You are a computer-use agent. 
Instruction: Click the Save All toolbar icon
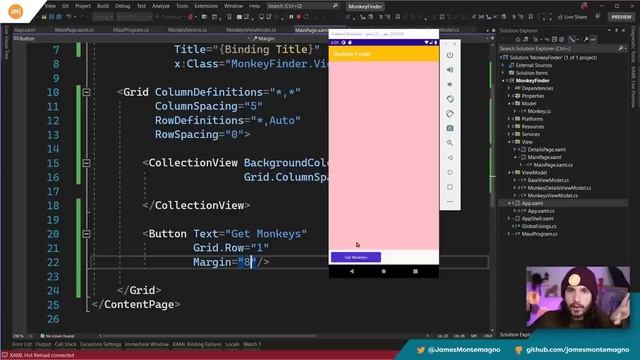(x=59, y=17)
